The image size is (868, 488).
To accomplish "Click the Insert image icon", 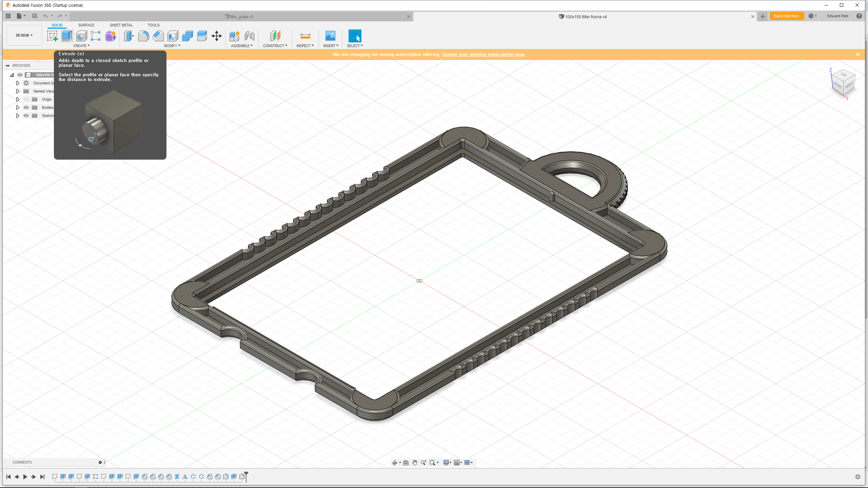I will (330, 36).
